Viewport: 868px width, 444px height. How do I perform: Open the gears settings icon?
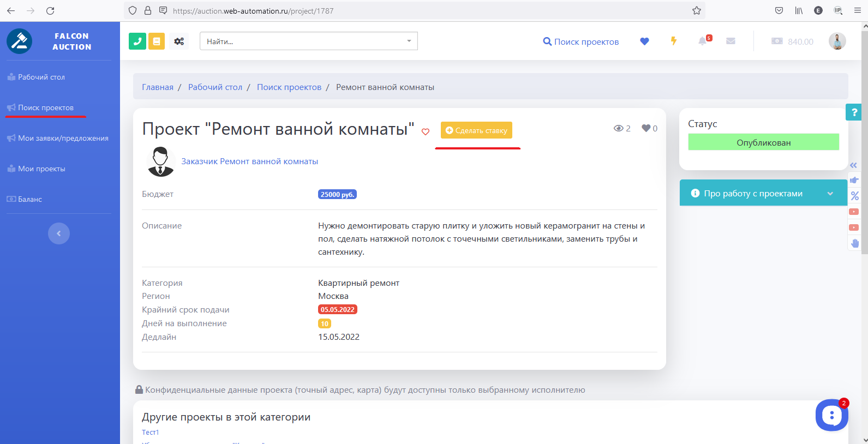tap(179, 41)
